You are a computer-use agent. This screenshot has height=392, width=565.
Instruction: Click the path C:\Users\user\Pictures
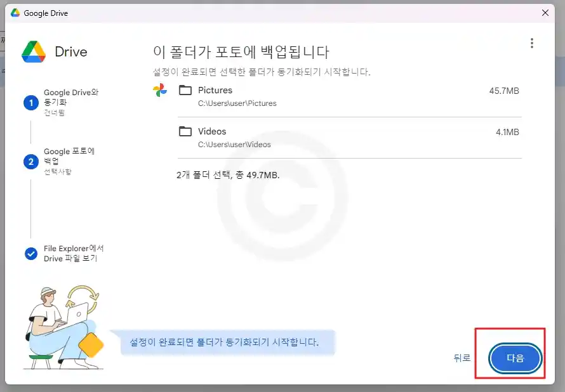(237, 103)
